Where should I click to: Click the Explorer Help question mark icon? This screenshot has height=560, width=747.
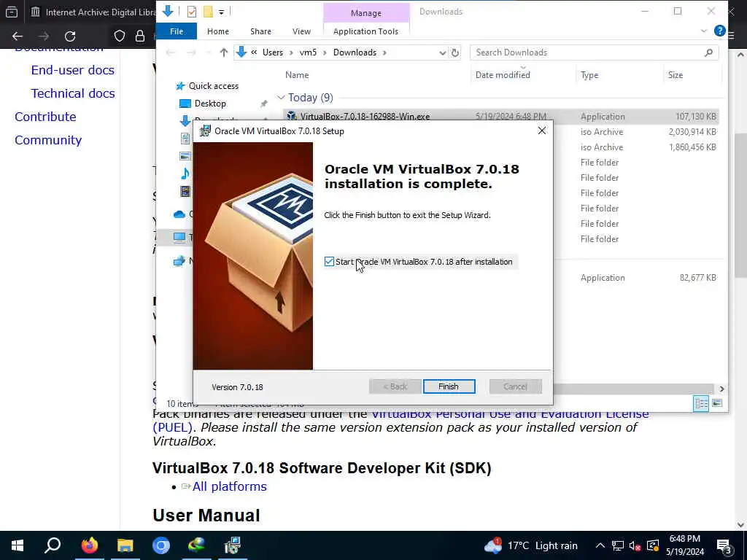719,31
